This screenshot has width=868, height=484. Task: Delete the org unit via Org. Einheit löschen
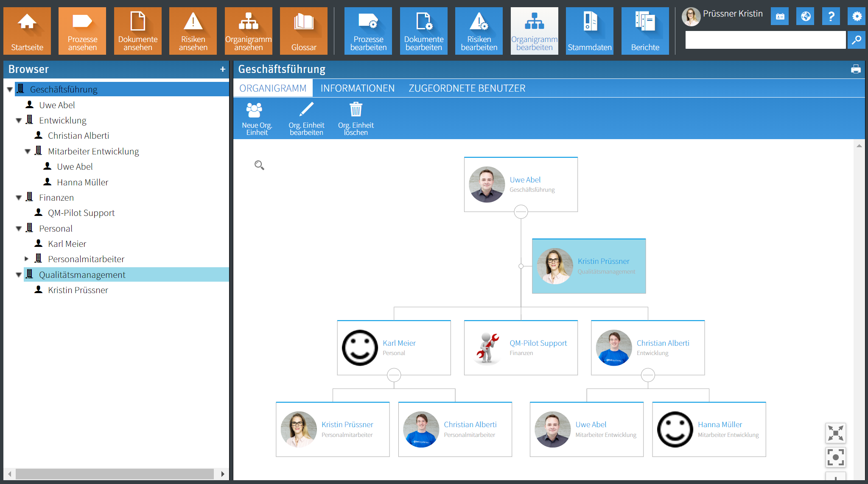coord(356,118)
